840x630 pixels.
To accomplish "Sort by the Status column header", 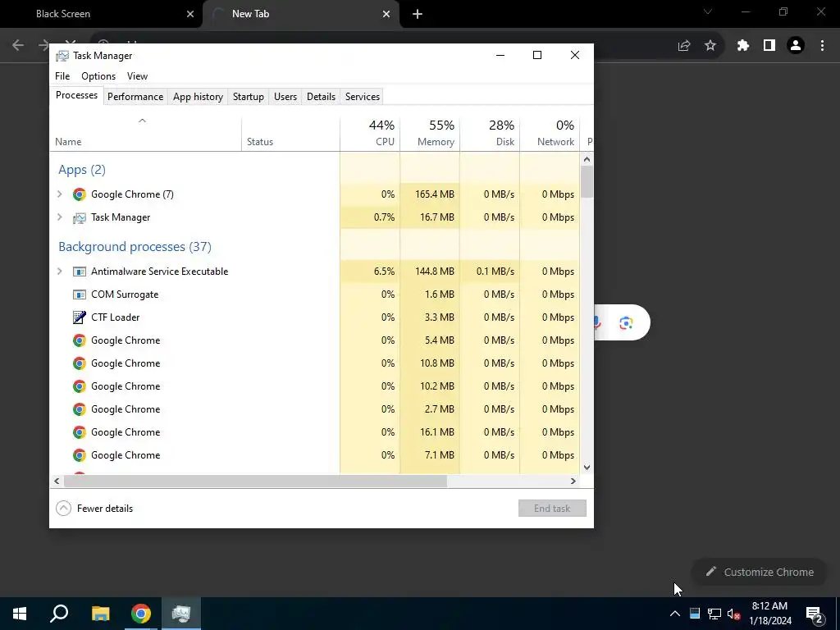I will point(291,133).
